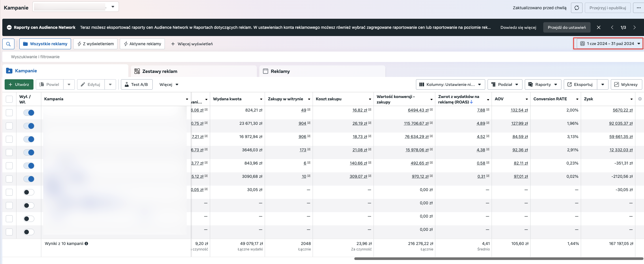Click the ROAS sort arrow icon
This screenshot has width=644, height=264.
tap(471, 102)
